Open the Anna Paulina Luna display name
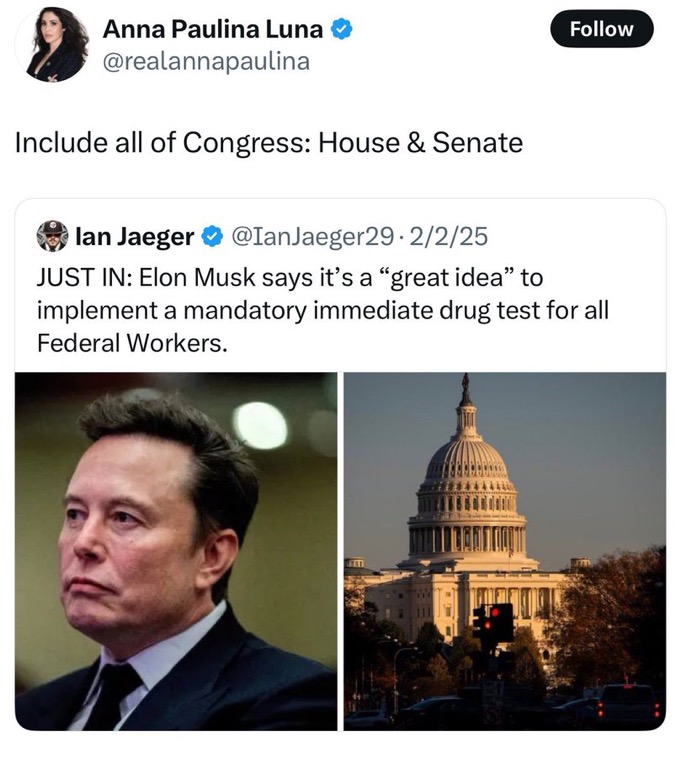Screen dimensions: 681x758 (x=213, y=30)
